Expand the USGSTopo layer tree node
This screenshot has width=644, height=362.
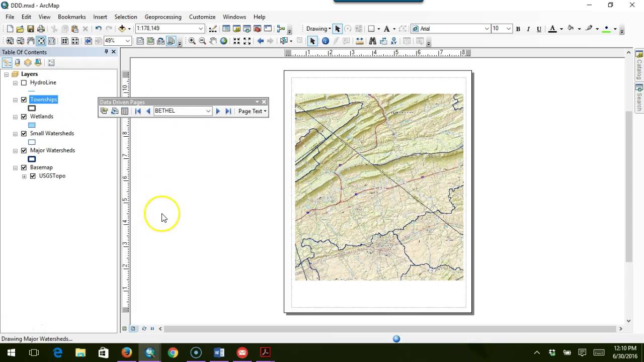tap(24, 176)
